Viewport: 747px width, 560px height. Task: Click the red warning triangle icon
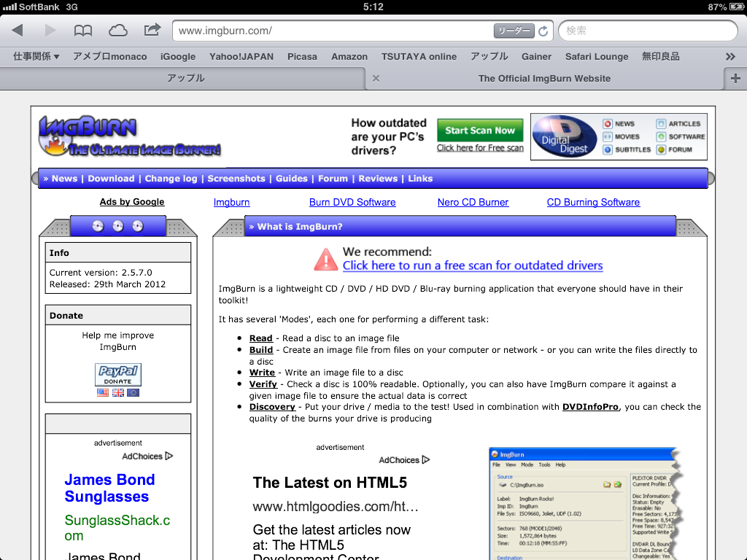coord(326,260)
